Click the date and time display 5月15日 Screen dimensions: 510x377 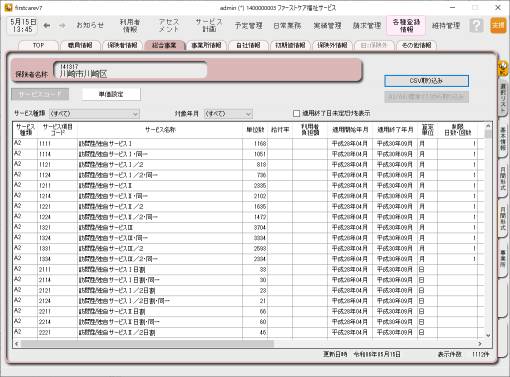point(23,25)
